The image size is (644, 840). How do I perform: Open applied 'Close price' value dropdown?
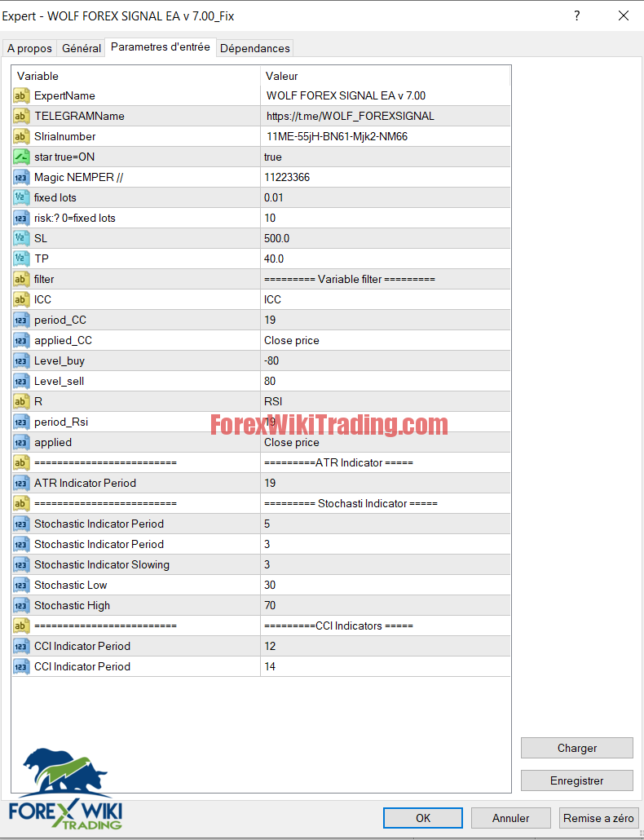point(386,443)
